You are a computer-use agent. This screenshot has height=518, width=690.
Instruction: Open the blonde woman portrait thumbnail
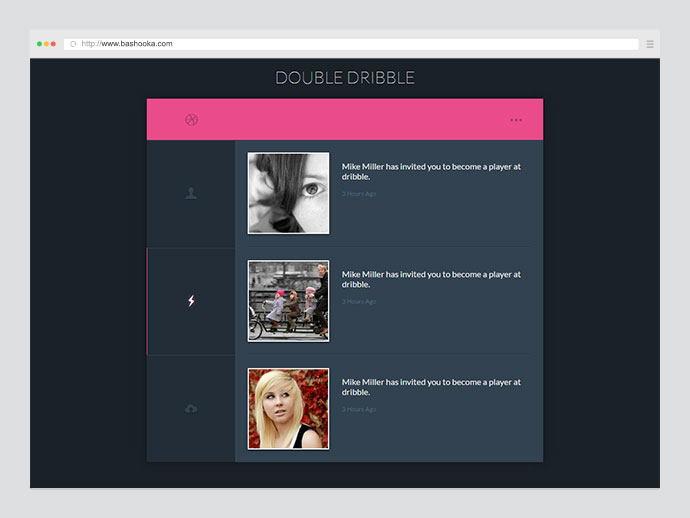pos(288,408)
